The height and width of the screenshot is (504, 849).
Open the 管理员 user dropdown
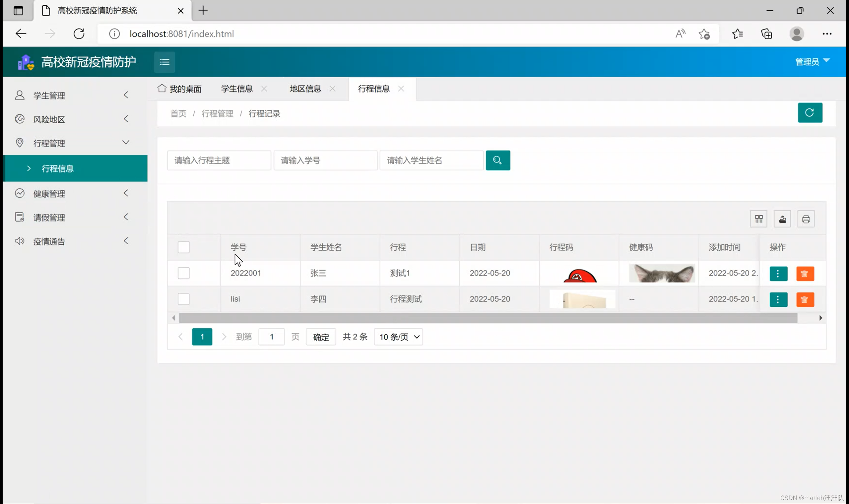tap(812, 62)
